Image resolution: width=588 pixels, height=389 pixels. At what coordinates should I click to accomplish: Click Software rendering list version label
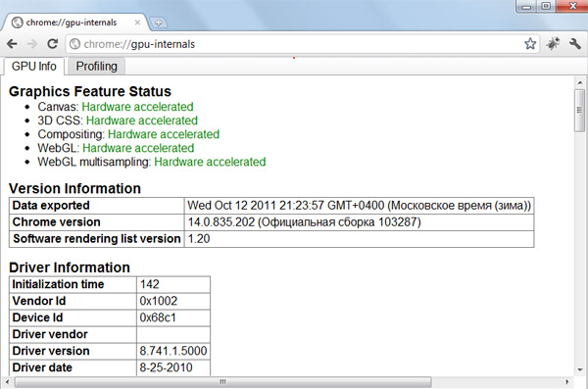point(97,238)
